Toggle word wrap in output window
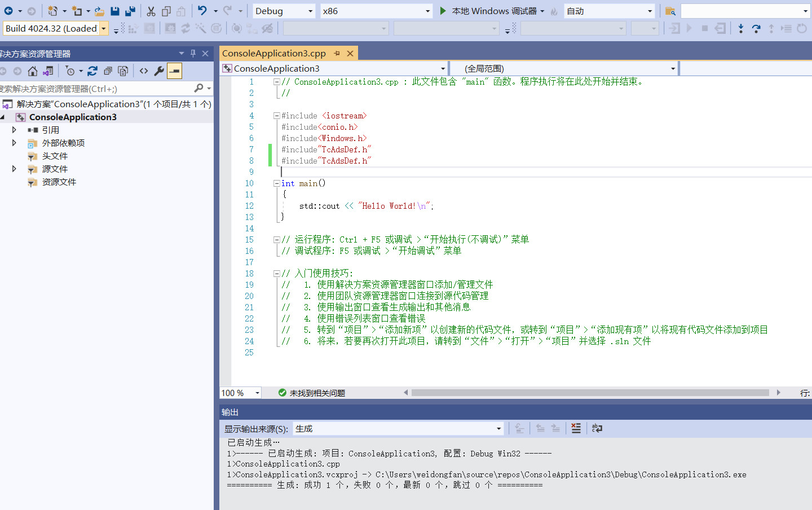 [x=597, y=429]
